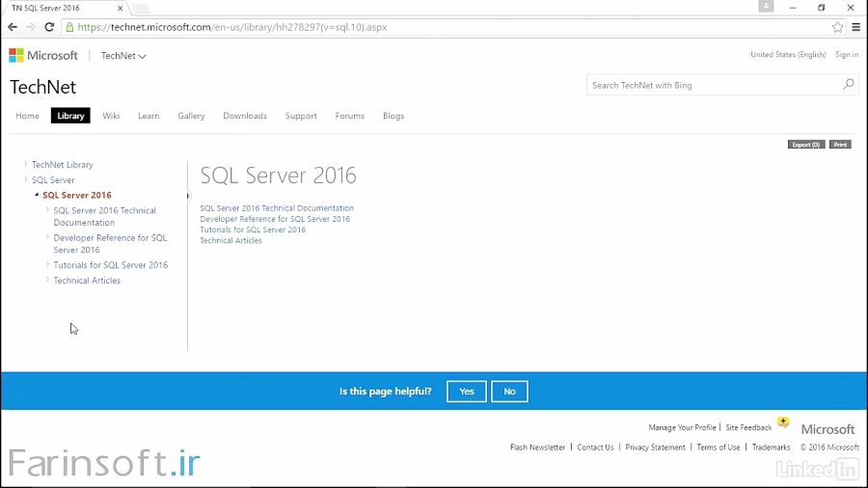This screenshot has width=868, height=488.
Task: Reload the page with the refresh icon
Action: click(x=49, y=27)
